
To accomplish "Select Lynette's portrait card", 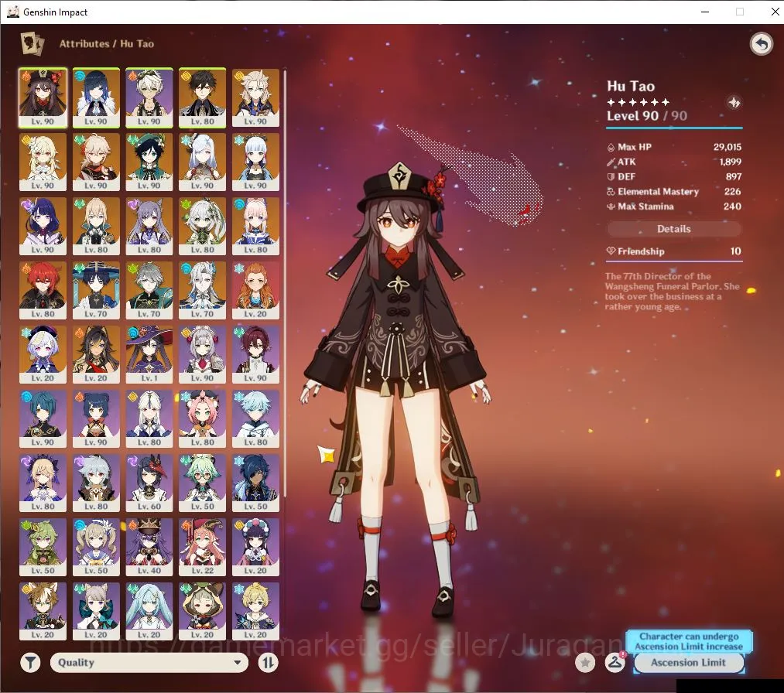I will pos(96,612).
